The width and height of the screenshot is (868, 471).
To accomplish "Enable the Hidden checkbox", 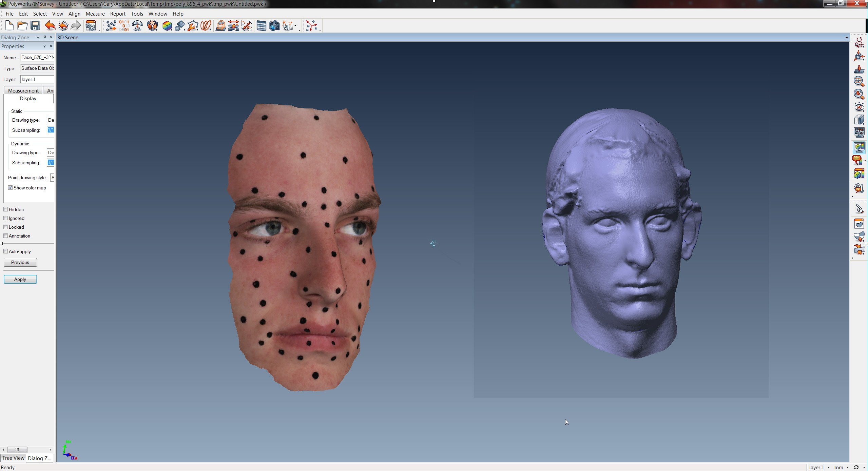I will [6, 209].
